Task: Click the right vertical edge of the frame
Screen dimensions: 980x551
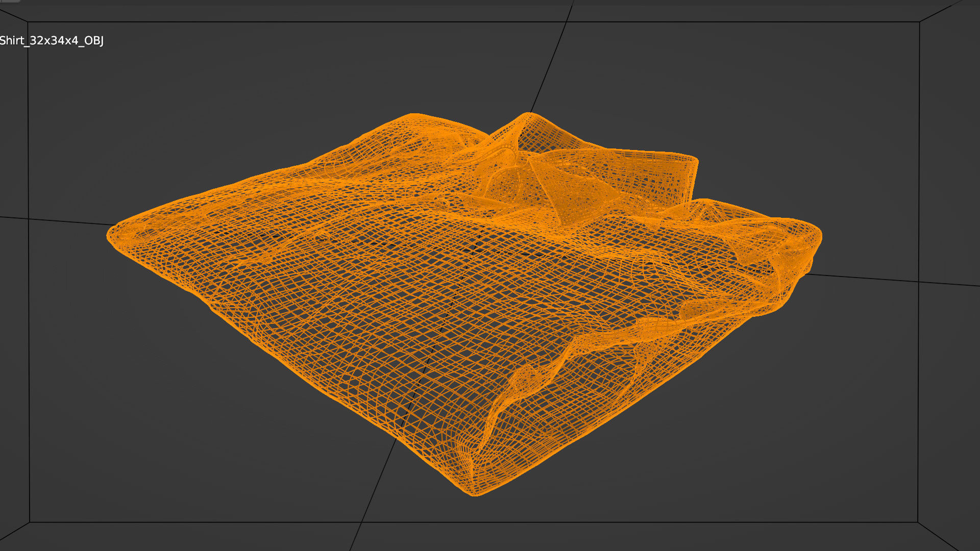Action: click(919, 153)
